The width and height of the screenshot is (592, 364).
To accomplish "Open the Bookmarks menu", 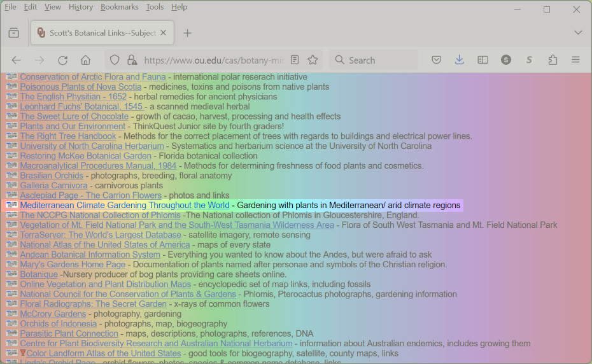I will coord(119,7).
